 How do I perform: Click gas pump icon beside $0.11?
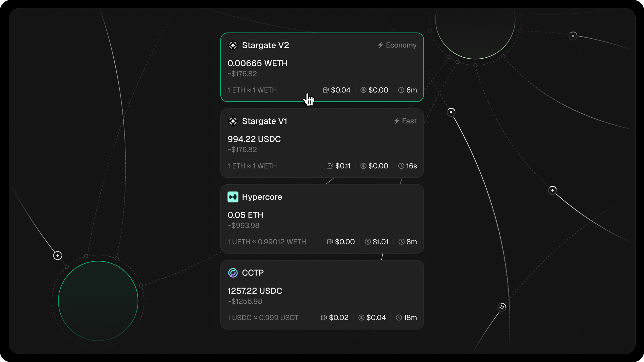pos(330,166)
